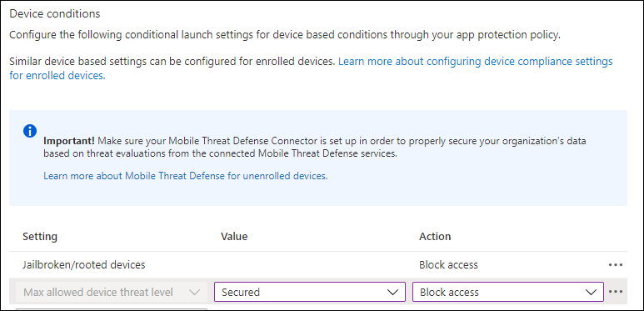Open the ellipsis menu for Max allowed device threat level row
This screenshot has height=311, width=644.
pyautogui.click(x=616, y=292)
